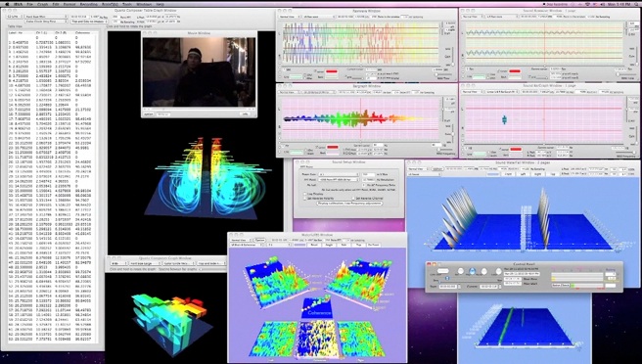The width and height of the screenshot is (642, 364).
Task: Open the Recording menu in the menu bar
Action: point(88,4)
